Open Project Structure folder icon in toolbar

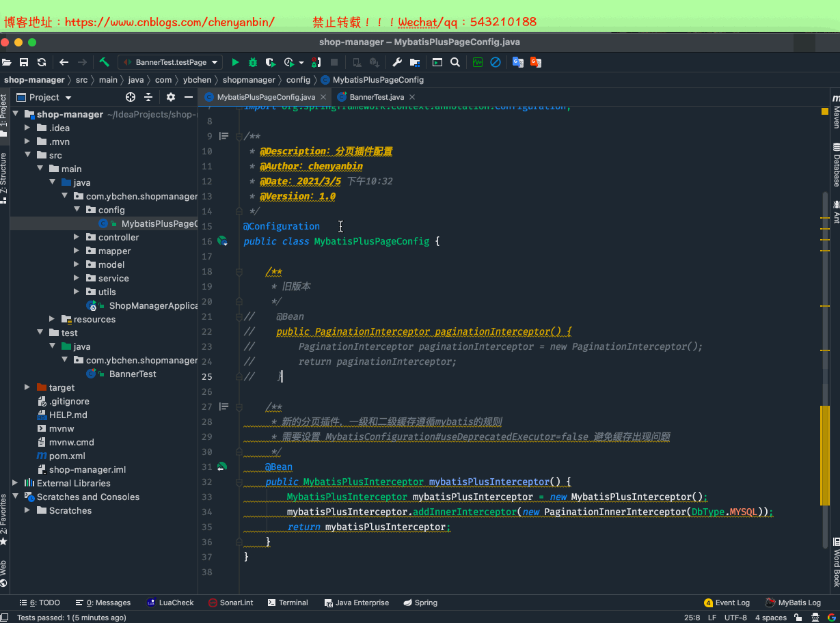coord(415,62)
